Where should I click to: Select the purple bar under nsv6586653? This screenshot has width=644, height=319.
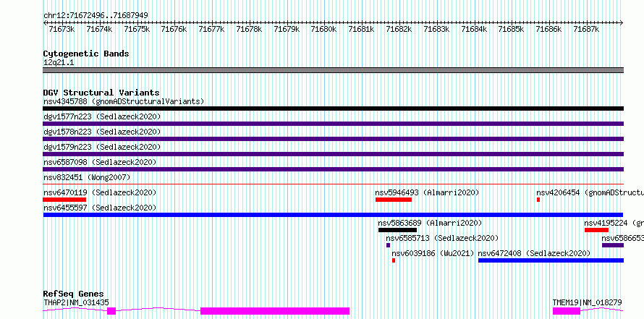point(613,245)
